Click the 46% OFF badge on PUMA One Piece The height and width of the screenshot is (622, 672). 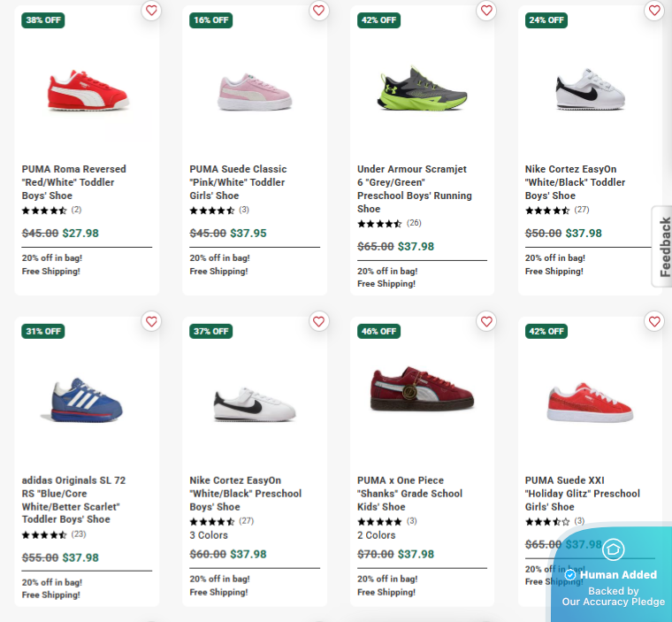(x=378, y=331)
